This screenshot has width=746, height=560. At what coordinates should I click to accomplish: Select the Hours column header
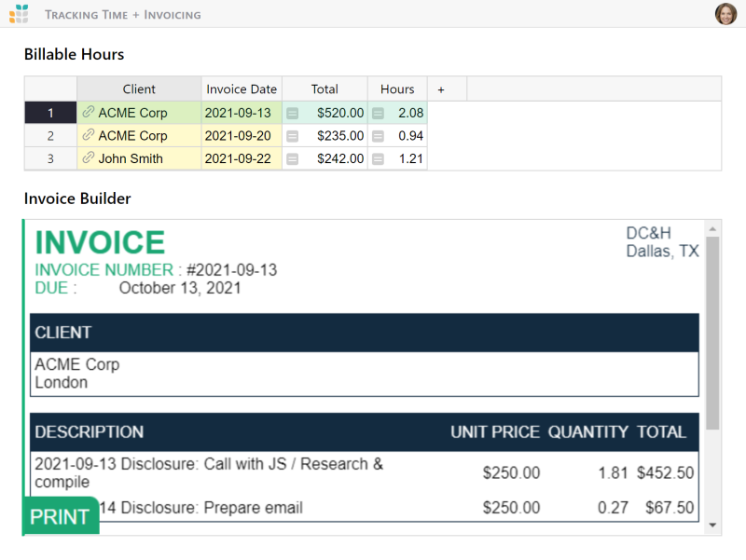(397, 89)
